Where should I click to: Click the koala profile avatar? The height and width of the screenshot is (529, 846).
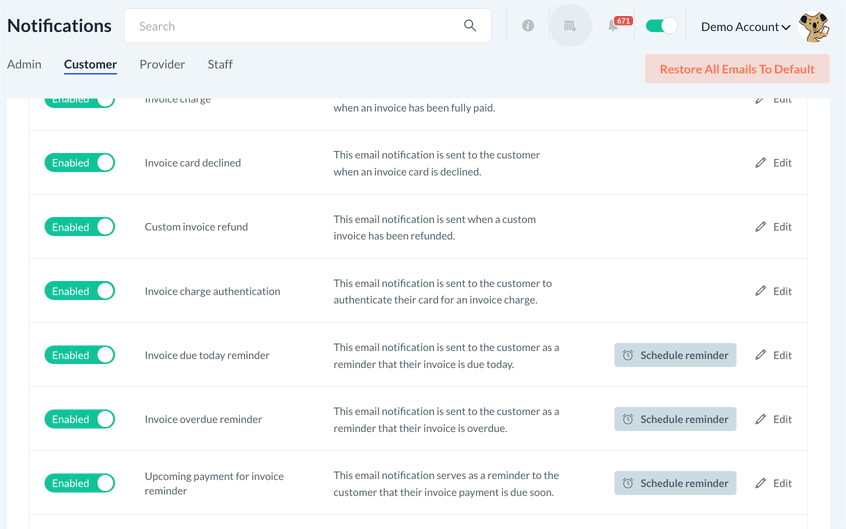(815, 27)
